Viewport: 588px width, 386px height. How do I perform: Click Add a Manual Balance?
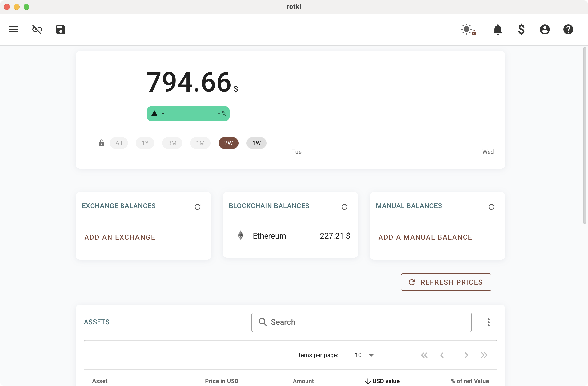point(425,237)
